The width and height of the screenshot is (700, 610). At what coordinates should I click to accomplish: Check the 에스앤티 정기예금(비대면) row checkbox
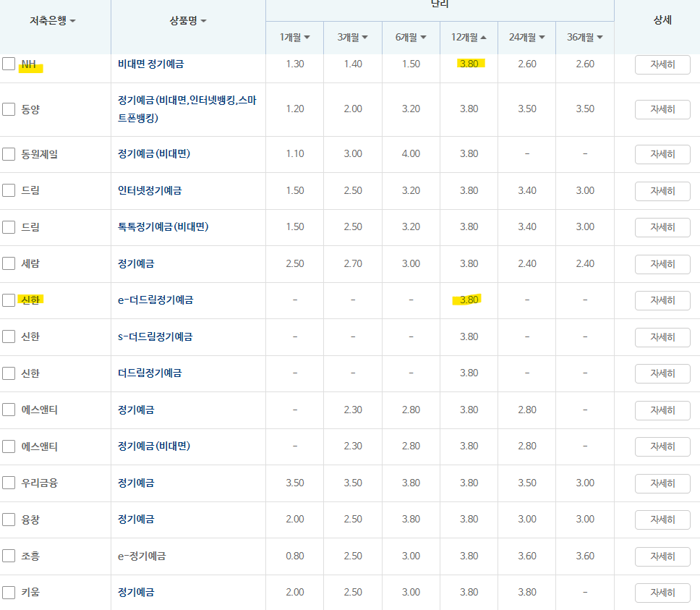click(9, 446)
